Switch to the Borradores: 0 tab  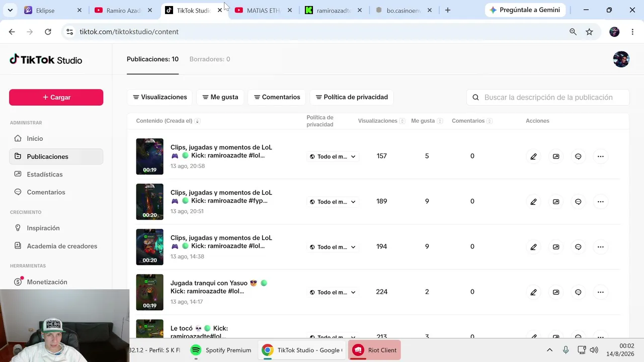coord(210,59)
